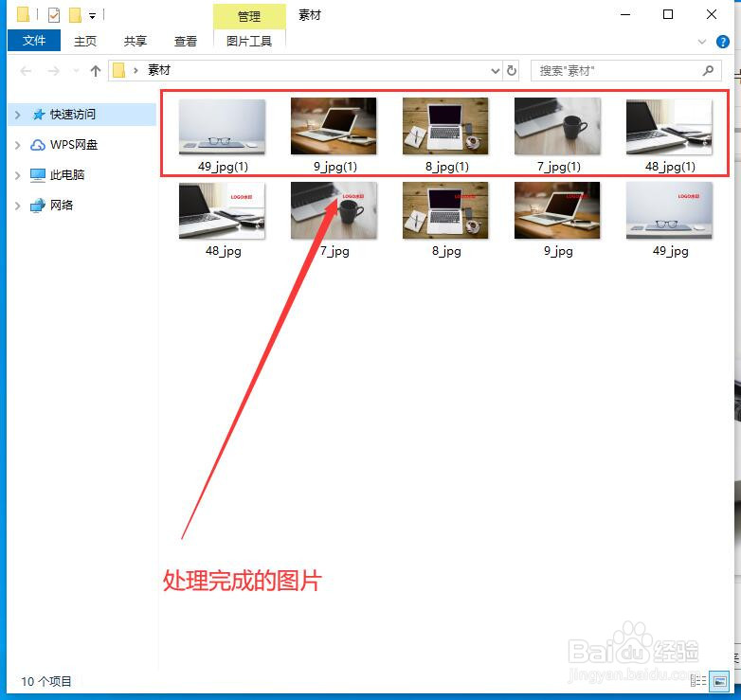Select the 9_jpg(1) image thumbnail
The height and width of the screenshot is (700, 741).
pos(334,126)
